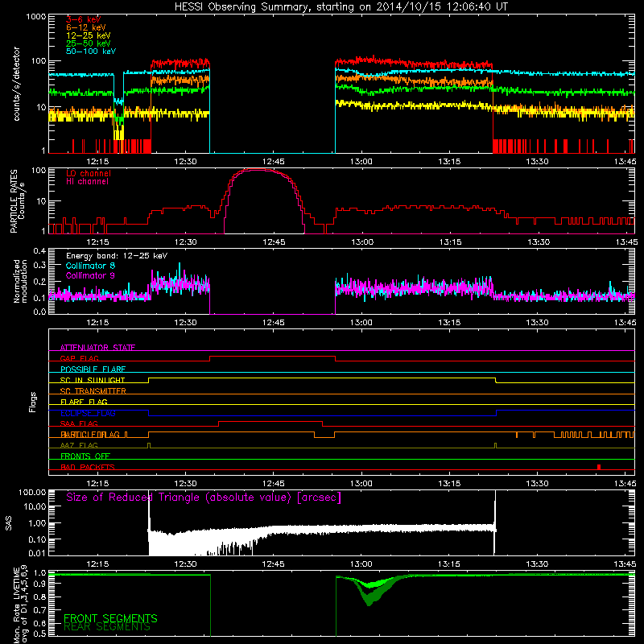Click the FRONT SEGMENTS legend label
Viewport: 644px width, 644px height.
(110, 618)
